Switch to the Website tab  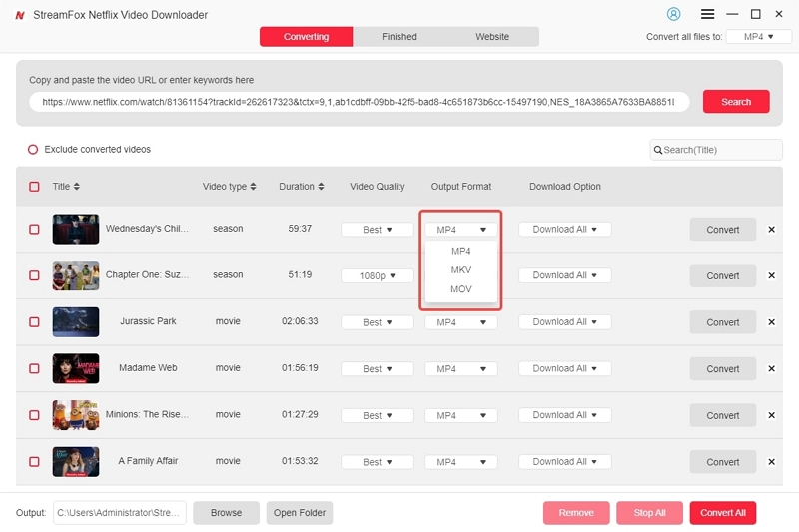click(492, 37)
